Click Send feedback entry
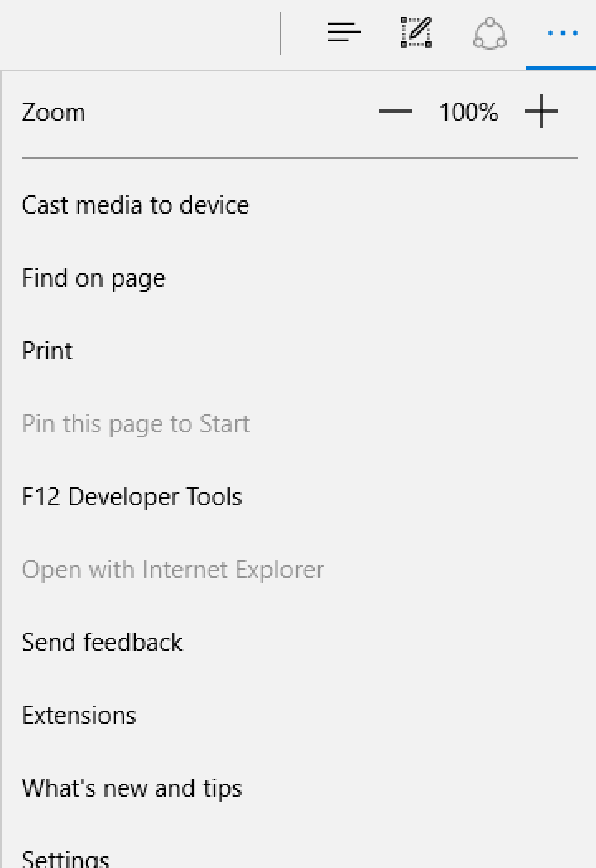The width and height of the screenshot is (596, 868). click(299, 643)
